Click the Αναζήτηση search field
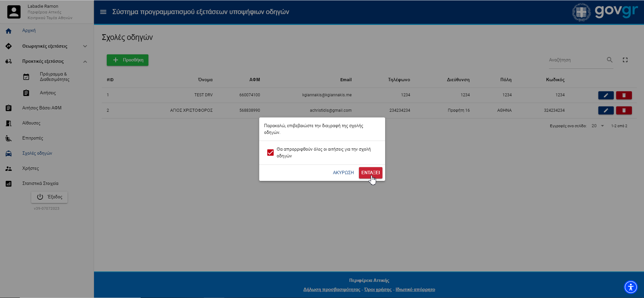Screen dimensions: 644x298 (576, 60)
